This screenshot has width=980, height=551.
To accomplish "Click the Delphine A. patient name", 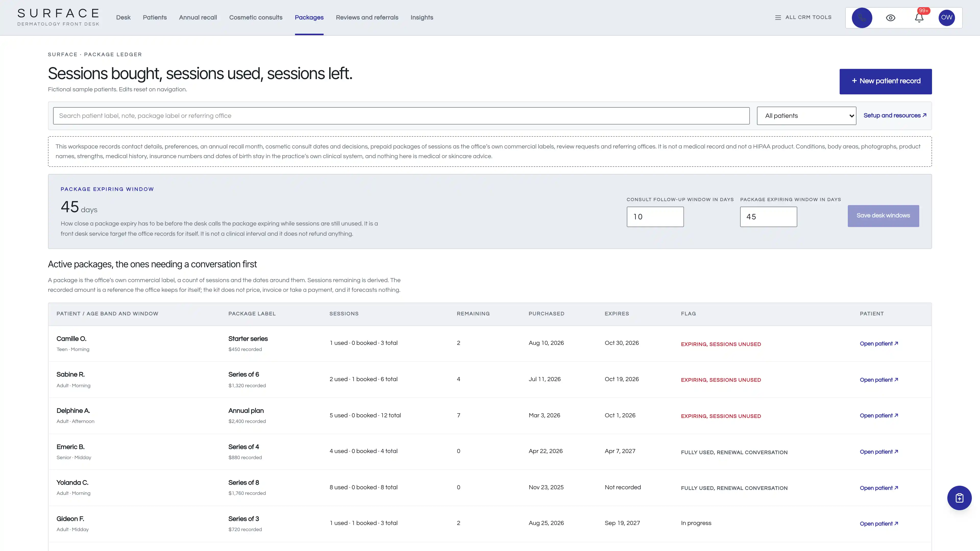I will click(73, 411).
